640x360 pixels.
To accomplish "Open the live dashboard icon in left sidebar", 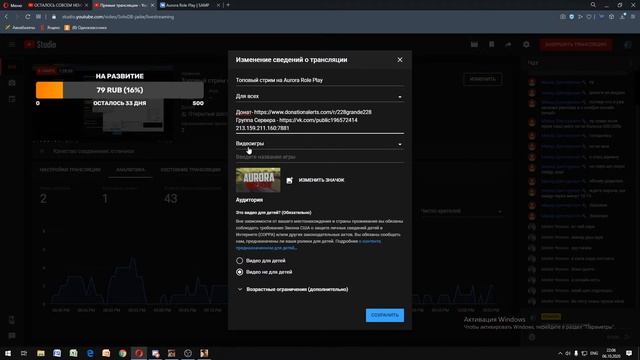I will (12, 67).
